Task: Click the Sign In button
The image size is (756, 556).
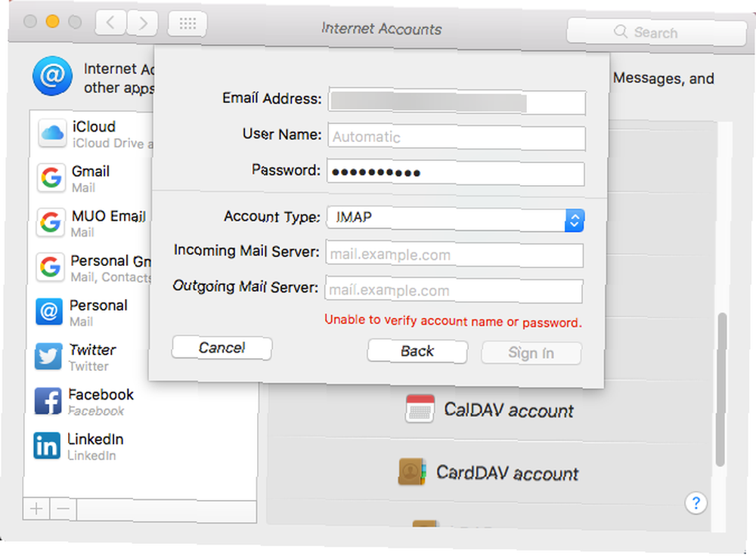Action: click(531, 354)
